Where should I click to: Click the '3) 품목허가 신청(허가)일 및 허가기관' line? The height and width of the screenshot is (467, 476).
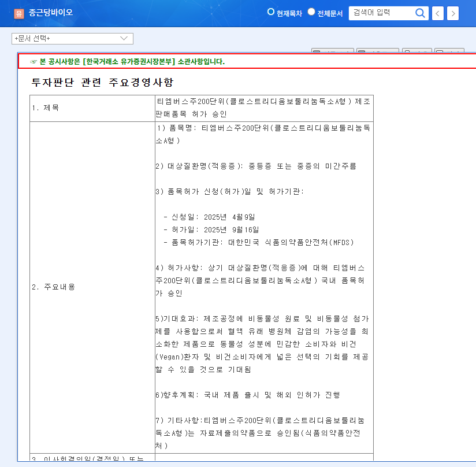(229, 192)
